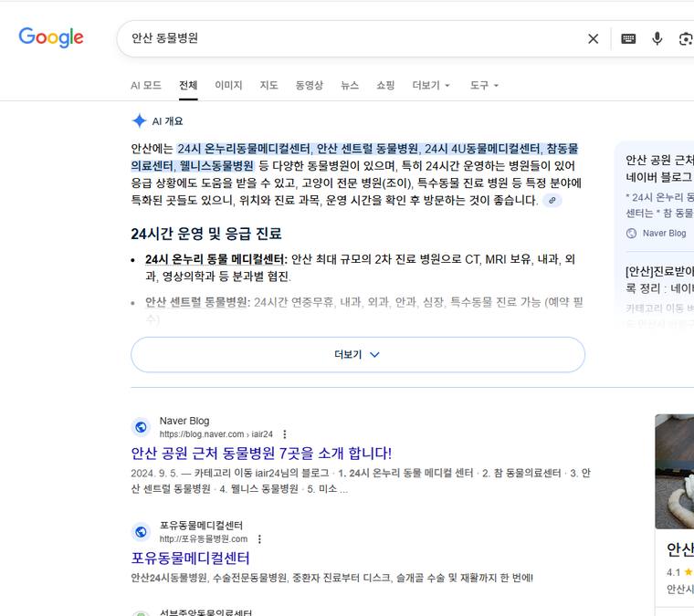Image resolution: width=694 pixels, height=616 pixels.
Task: Switch to the 이미지 tab
Action: click(x=228, y=85)
